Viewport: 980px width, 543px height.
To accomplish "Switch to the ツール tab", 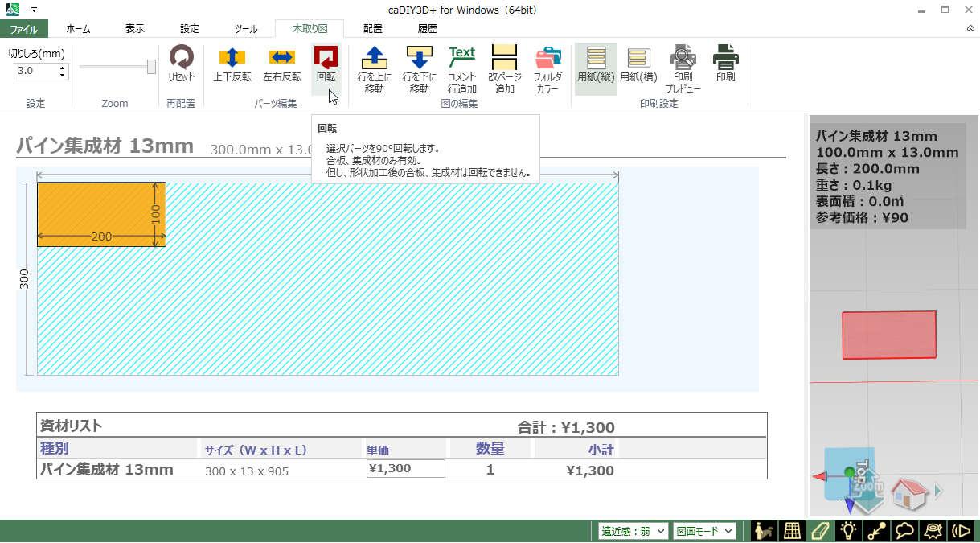I will (245, 29).
